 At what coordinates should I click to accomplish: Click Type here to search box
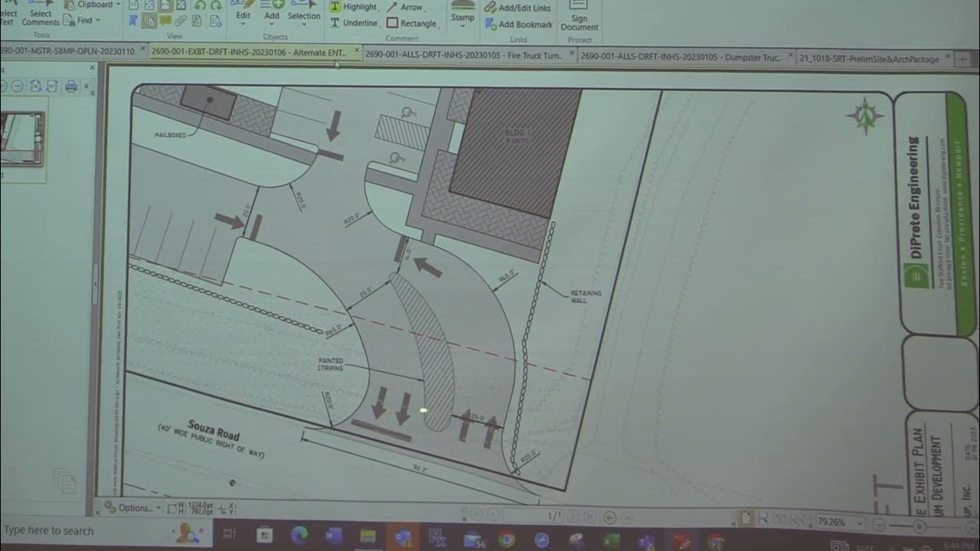pos(47,530)
